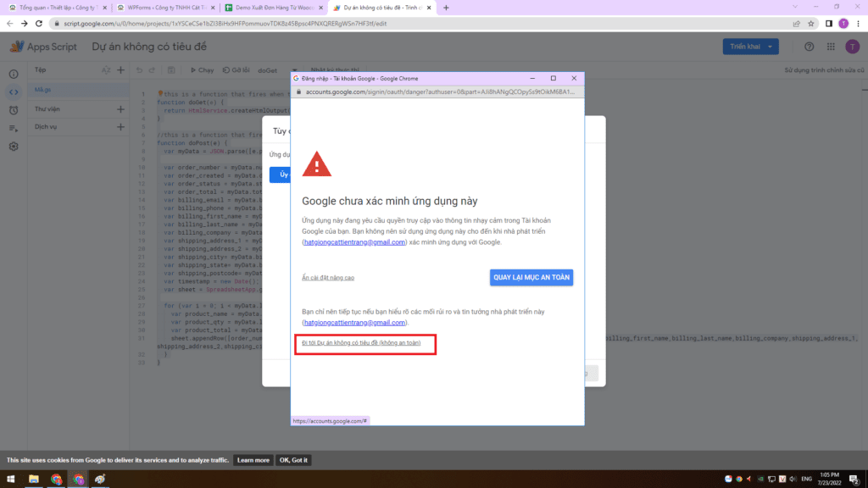Click the Ẩn cài đặt nâng cao link
868x488 pixels.
coord(328,278)
